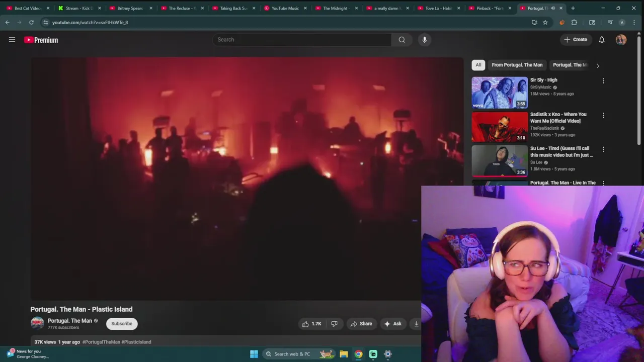The height and width of the screenshot is (362, 644).
Task: Go to YouTube Premium home logo
Action: (41, 40)
